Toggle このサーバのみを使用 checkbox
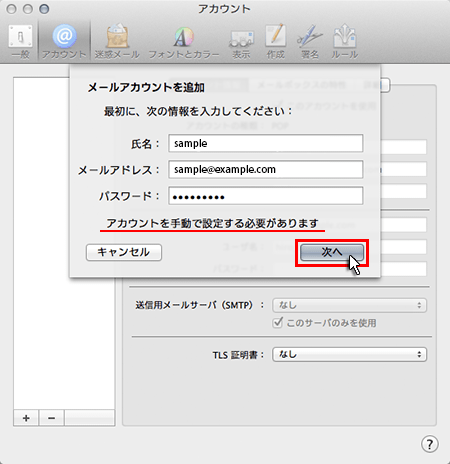The image size is (450, 464). tap(277, 323)
